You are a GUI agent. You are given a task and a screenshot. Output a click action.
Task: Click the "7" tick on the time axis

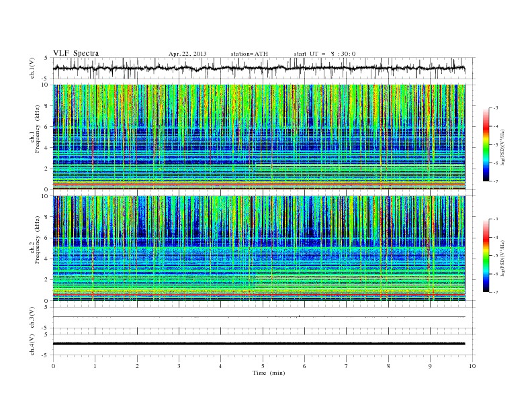click(x=347, y=366)
